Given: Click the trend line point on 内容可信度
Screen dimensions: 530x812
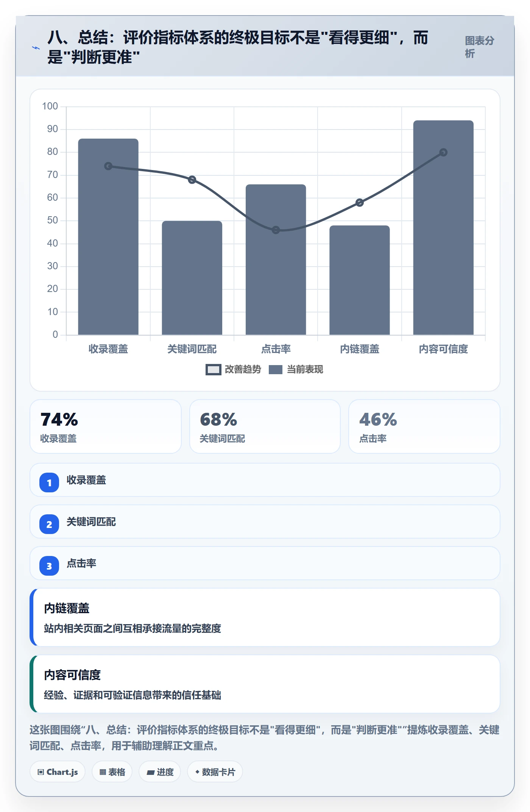Looking at the screenshot, I should [443, 152].
